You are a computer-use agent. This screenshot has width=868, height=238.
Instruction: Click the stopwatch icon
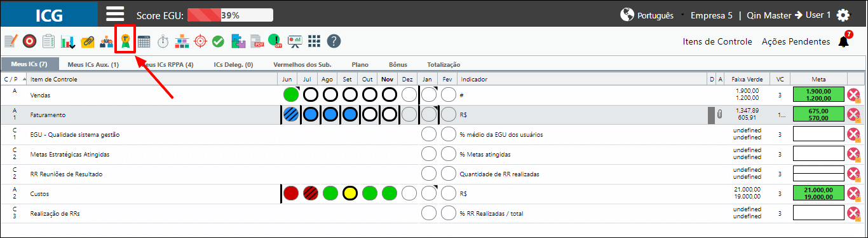pyautogui.click(x=163, y=41)
